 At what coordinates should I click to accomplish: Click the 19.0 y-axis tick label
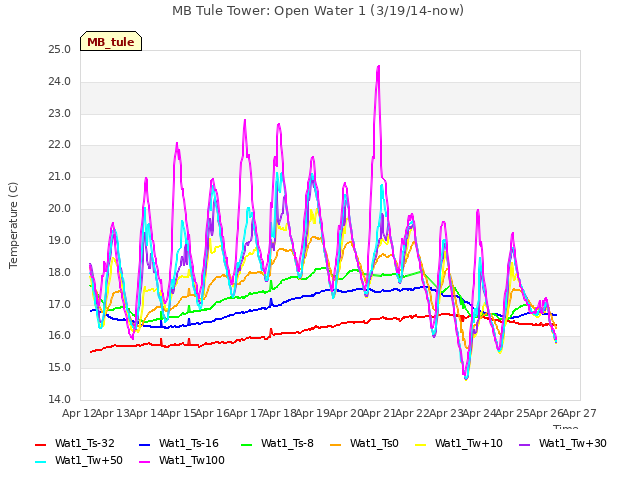[60, 240]
